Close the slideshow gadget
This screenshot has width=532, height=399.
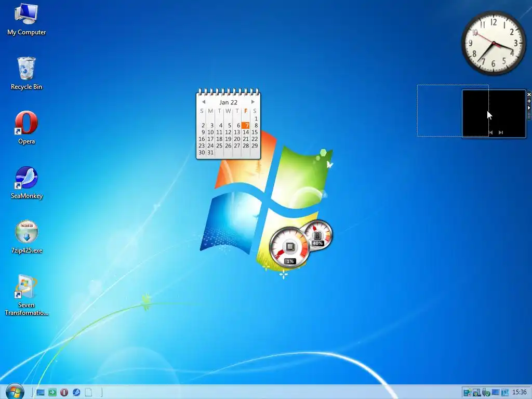(529, 95)
